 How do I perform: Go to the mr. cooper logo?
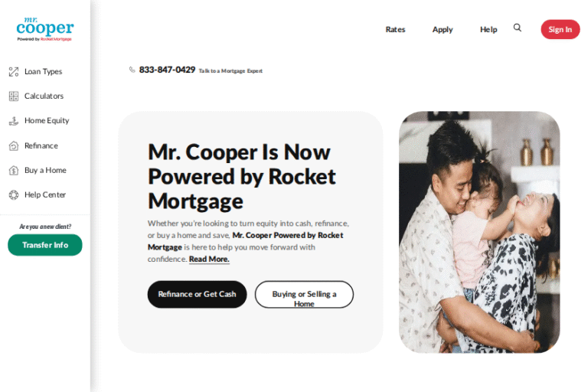45,29
